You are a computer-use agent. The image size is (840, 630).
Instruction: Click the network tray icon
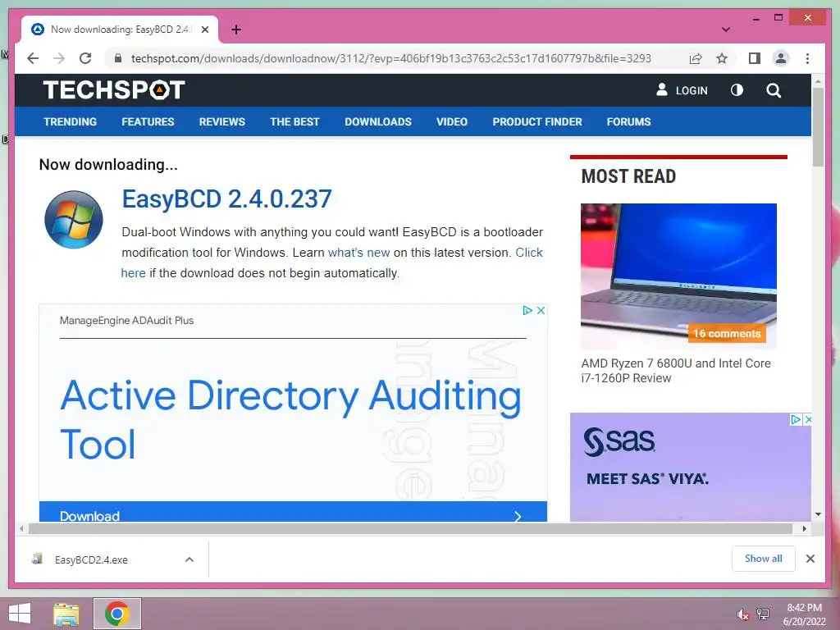[x=763, y=614]
